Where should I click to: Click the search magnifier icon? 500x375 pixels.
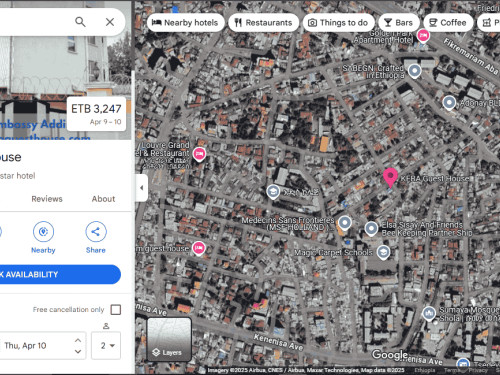(80, 22)
